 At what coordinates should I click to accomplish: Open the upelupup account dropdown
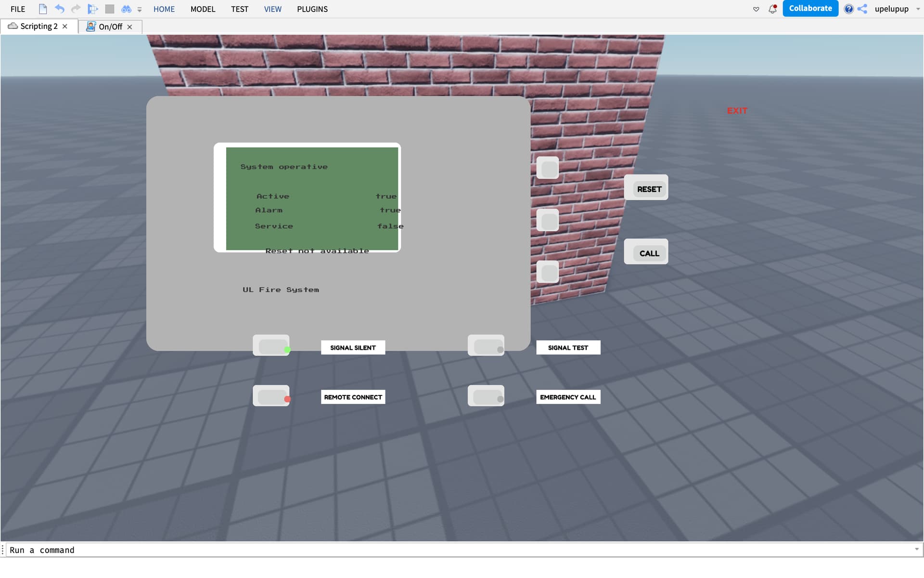click(918, 9)
